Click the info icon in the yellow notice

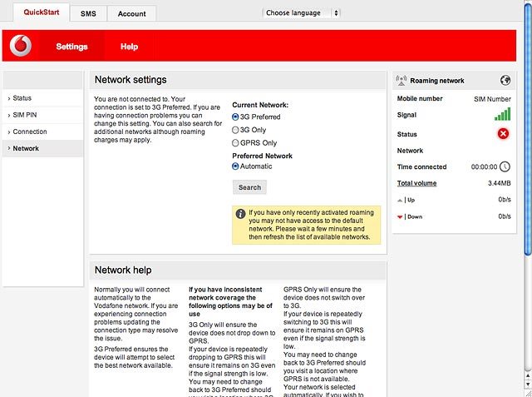pos(240,214)
